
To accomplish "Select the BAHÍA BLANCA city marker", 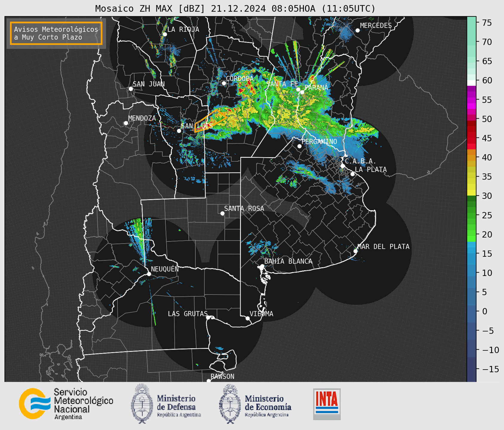I will pyautogui.click(x=262, y=266).
